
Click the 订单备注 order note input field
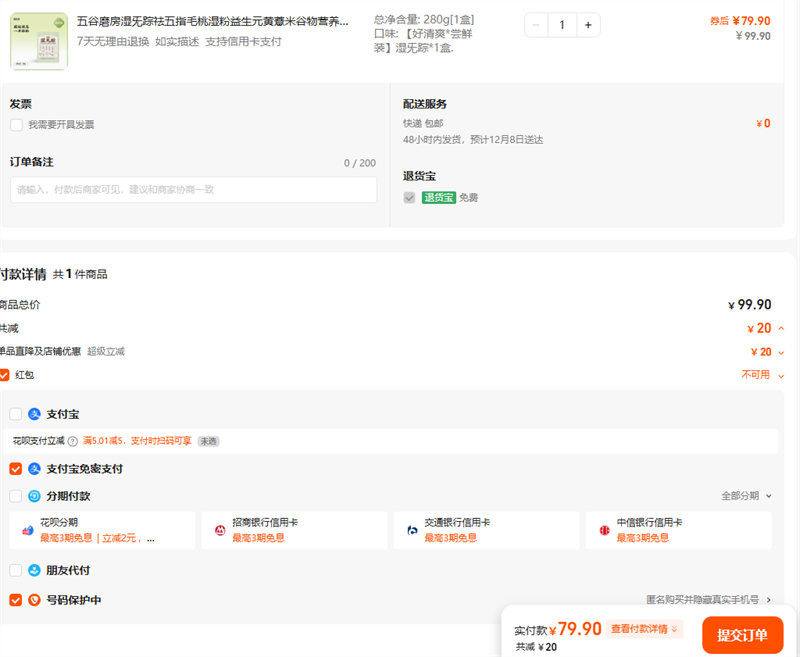point(193,190)
